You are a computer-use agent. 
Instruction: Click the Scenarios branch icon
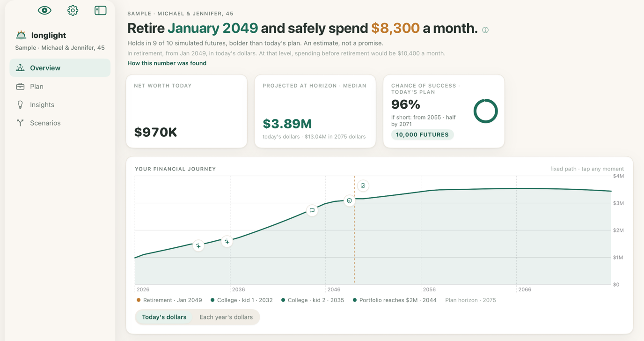point(20,123)
